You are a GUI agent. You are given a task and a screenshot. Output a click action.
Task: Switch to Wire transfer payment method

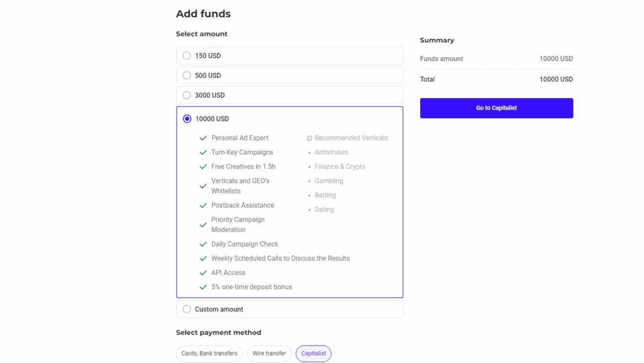click(x=269, y=354)
